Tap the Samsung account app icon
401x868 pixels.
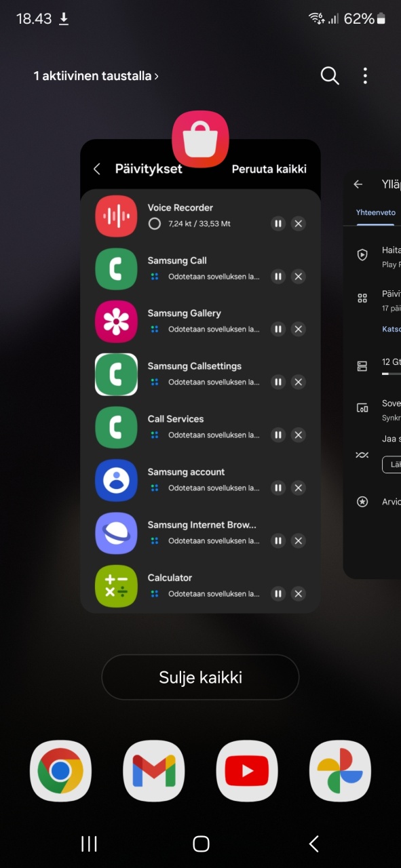pos(116,480)
